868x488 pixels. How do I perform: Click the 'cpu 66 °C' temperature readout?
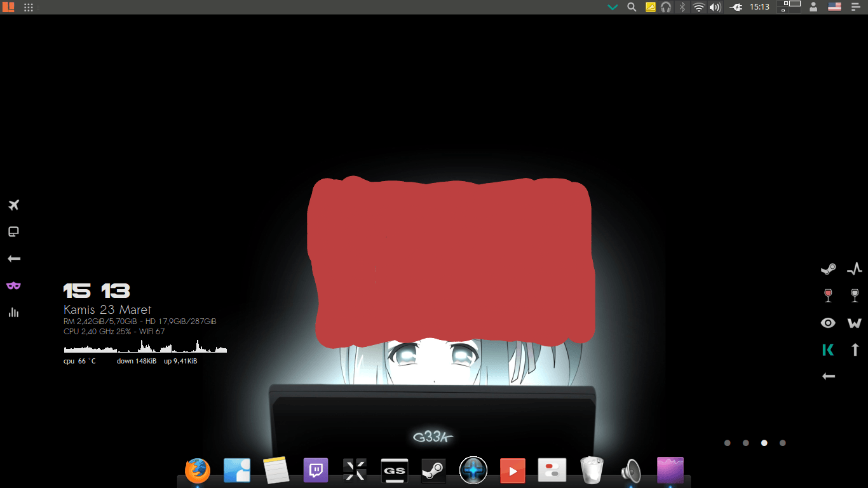coord(79,361)
